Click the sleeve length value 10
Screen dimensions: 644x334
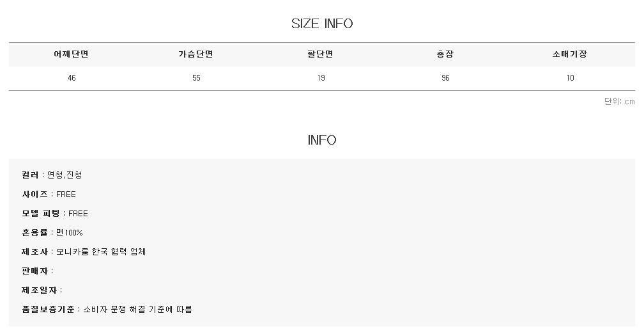coord(570,78)
